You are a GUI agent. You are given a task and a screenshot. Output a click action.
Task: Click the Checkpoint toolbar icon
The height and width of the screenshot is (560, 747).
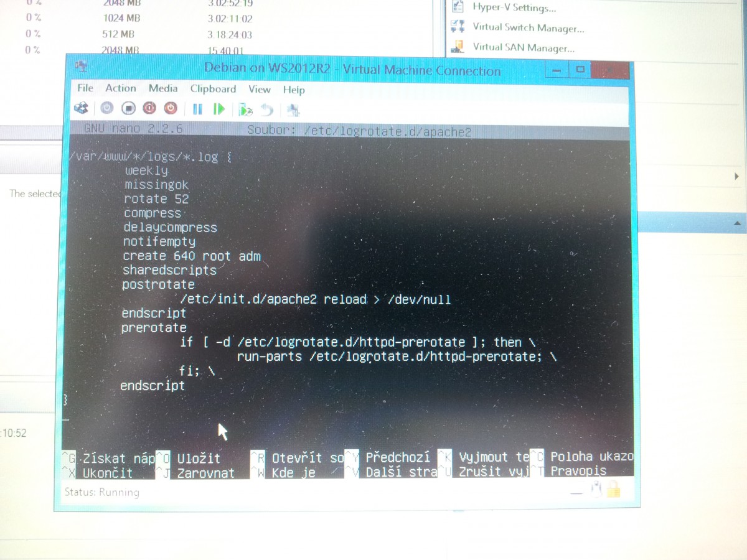click(x=246, y=110)
